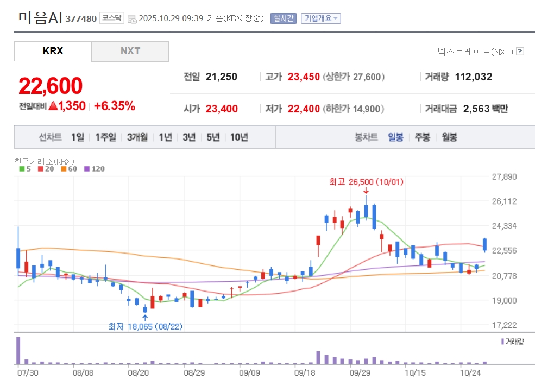Switch to the NXT tab
535x392 pixels.
(x=130, y=52)
